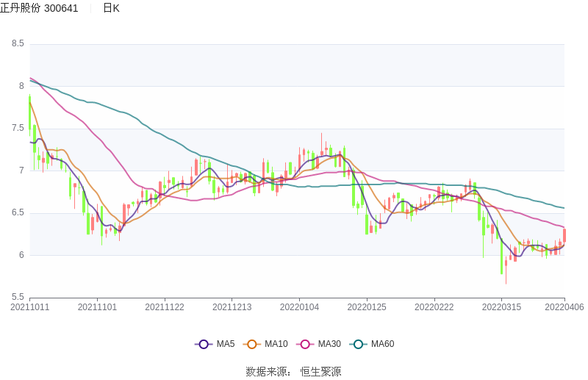
Task: Click the stock title 正丹股份 300641
Action: [39, 8]
